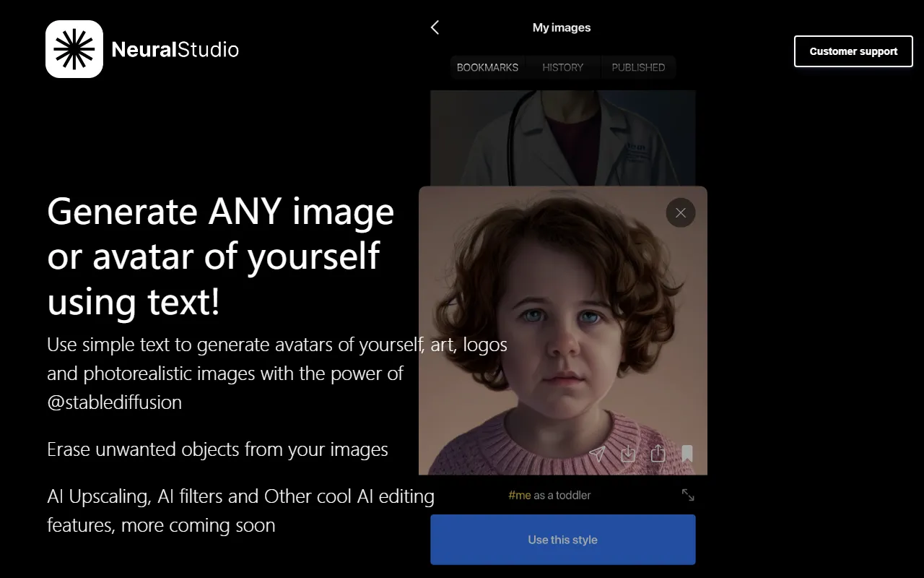Go back using the left chevron arrow
This screenshot has height=578, width=924.
point(434,27)
